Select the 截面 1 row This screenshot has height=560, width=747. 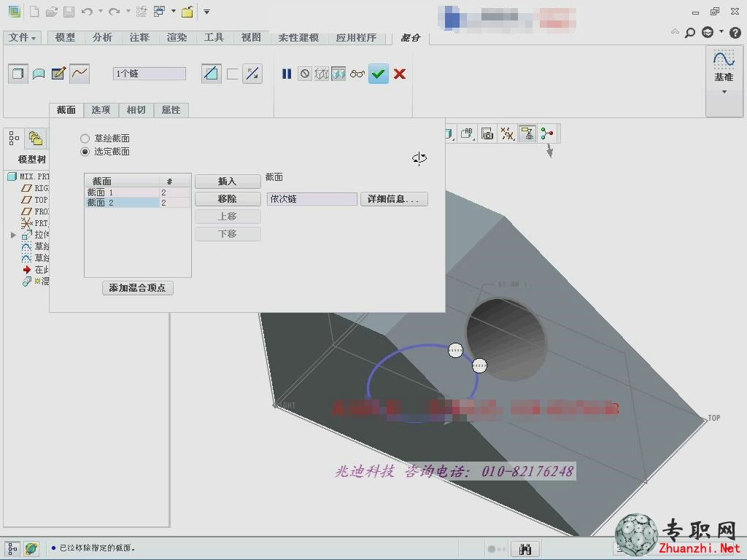click(137, 192)
